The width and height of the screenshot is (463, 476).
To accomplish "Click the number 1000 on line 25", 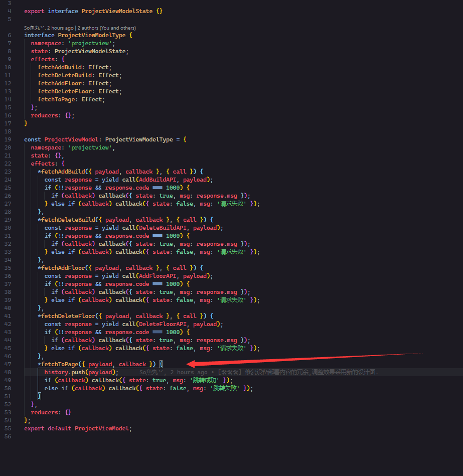I will (173, 188).
